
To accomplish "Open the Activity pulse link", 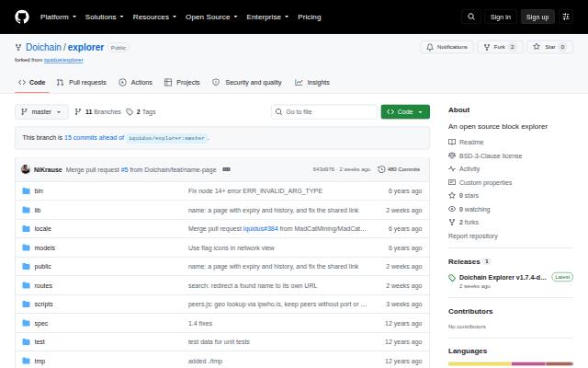I will (x=464, y=168).
